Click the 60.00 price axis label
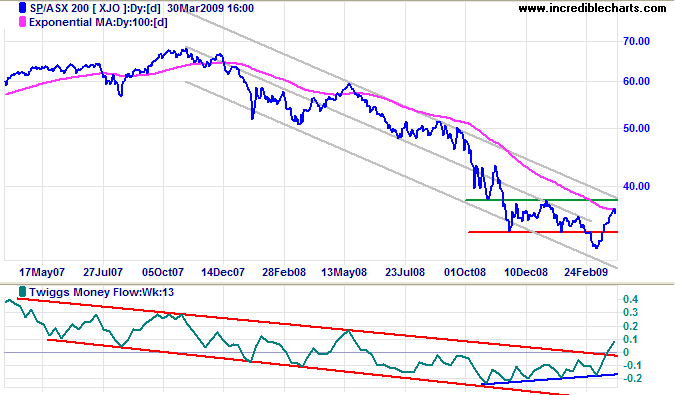The height and width of the screenshot is (395, 675). (x=636, y=81)
